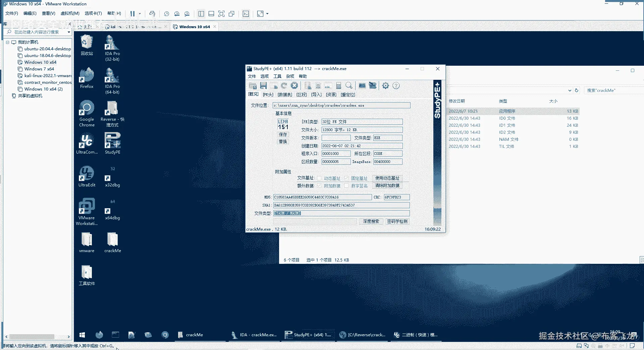Switch to the [区段] tab

302,95
